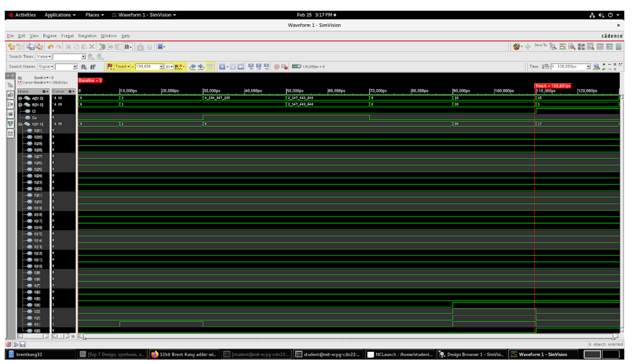The image size is (633, 364).
Task: Click the red stop simulation icon
Action: pyautogui.click(x=277, y=67)
